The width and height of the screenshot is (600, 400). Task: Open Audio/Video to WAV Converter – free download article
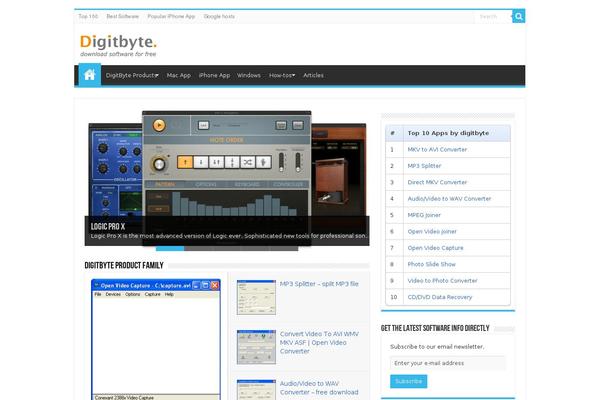click(x=319, y=388)
